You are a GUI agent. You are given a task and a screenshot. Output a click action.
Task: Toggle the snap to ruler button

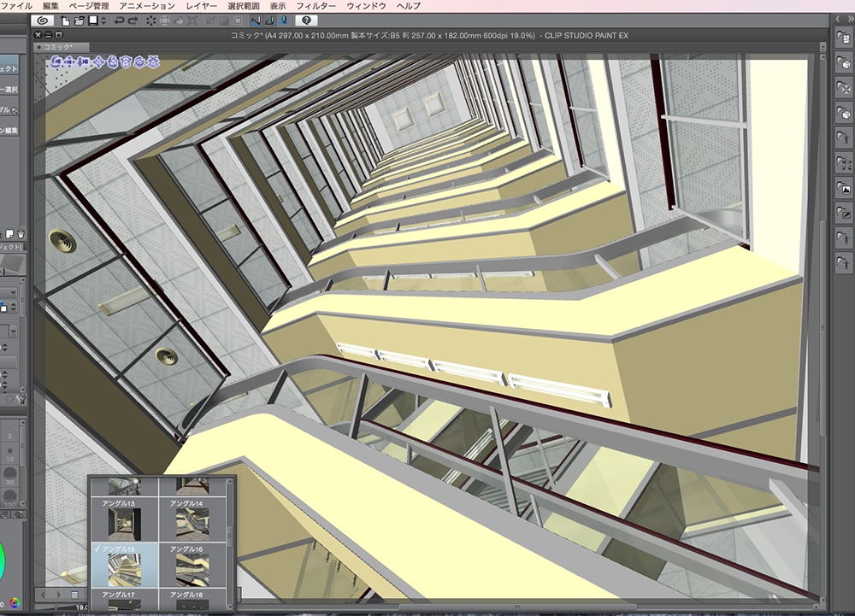255,20
